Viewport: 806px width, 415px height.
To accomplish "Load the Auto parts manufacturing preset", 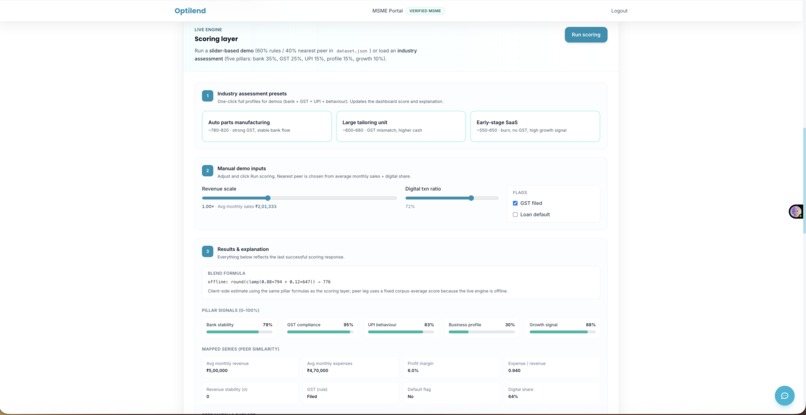I will point(267,127).
